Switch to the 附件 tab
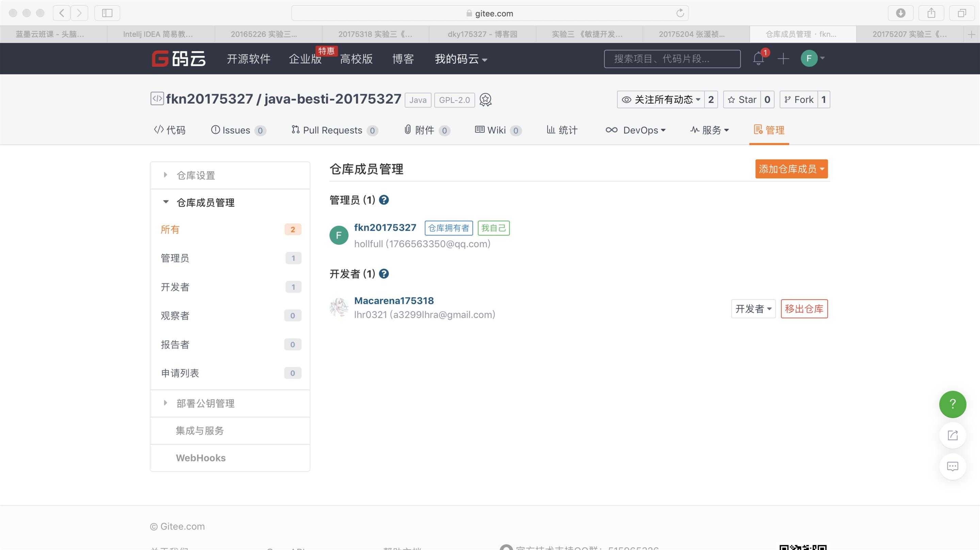Viewport: 980px width, 550px height. [x=427, y=130]
